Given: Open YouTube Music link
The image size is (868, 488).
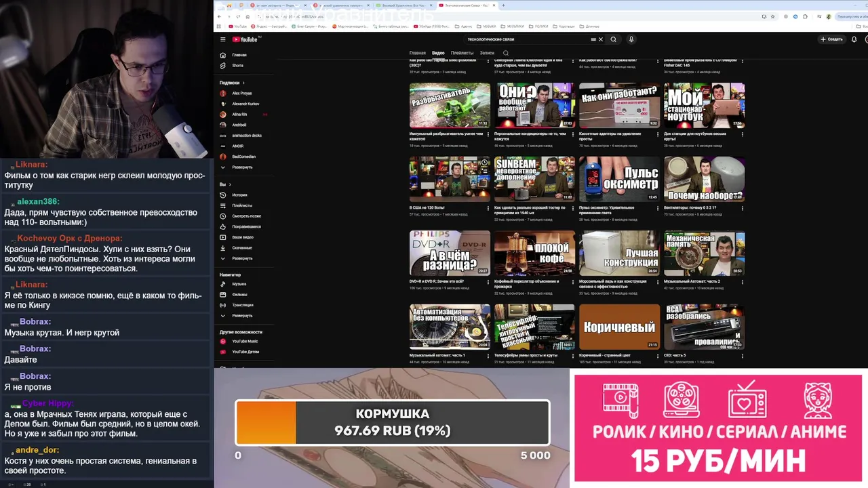Looking at the screenshot, I should (246, 342).
